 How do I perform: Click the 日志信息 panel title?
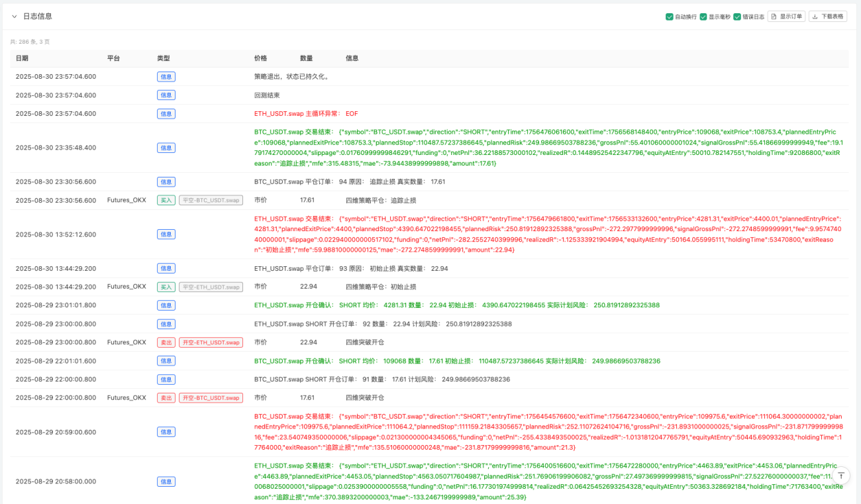[x=38, y=16]
